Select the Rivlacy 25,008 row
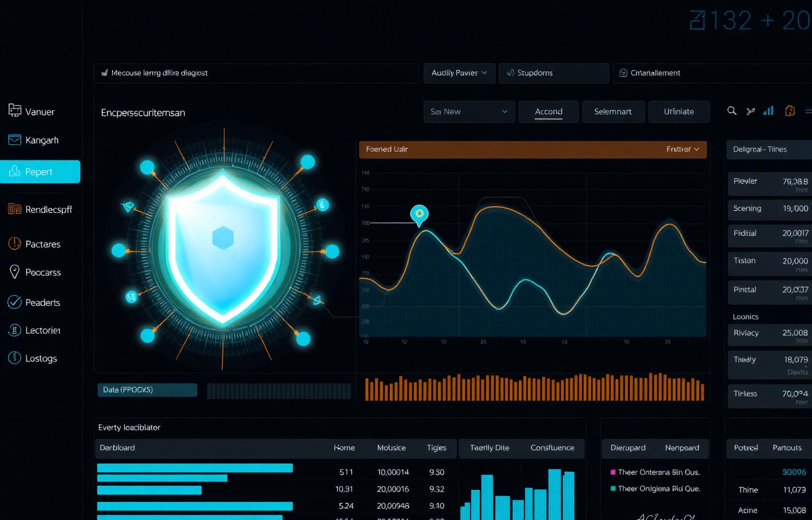The height and width of the screenshot is (520, 812). (x=770, y=335)
